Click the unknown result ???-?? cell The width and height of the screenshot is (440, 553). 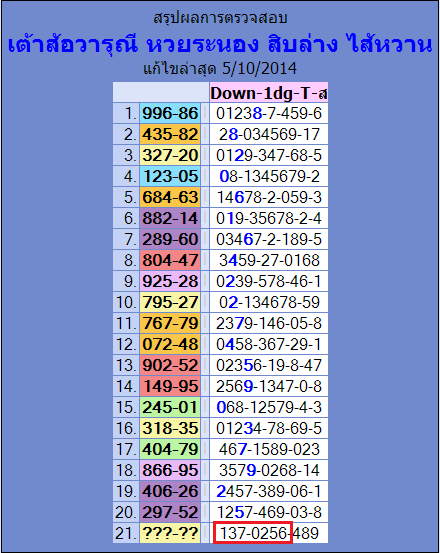pyautogui.click(x=170, y=533)
